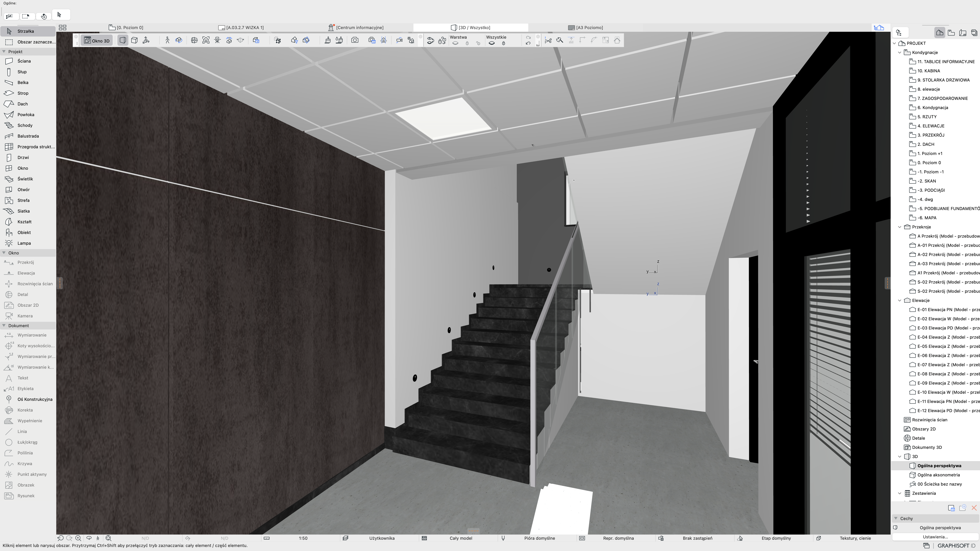
Task: Collapse the Kondygnacje tree node
Action: (900, 52)
